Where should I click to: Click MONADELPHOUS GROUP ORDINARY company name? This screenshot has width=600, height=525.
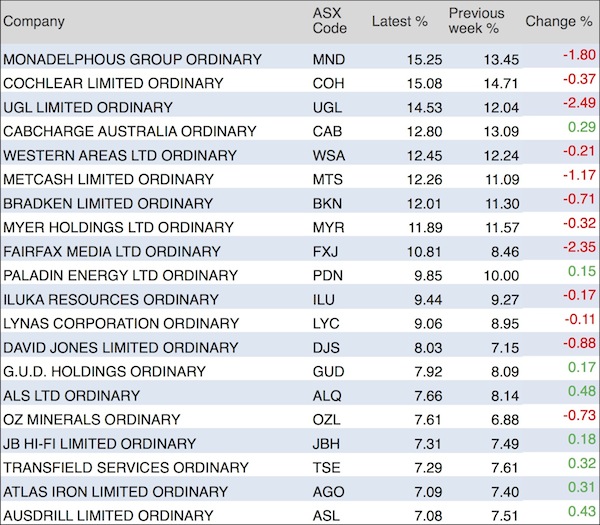coord(133,59)
